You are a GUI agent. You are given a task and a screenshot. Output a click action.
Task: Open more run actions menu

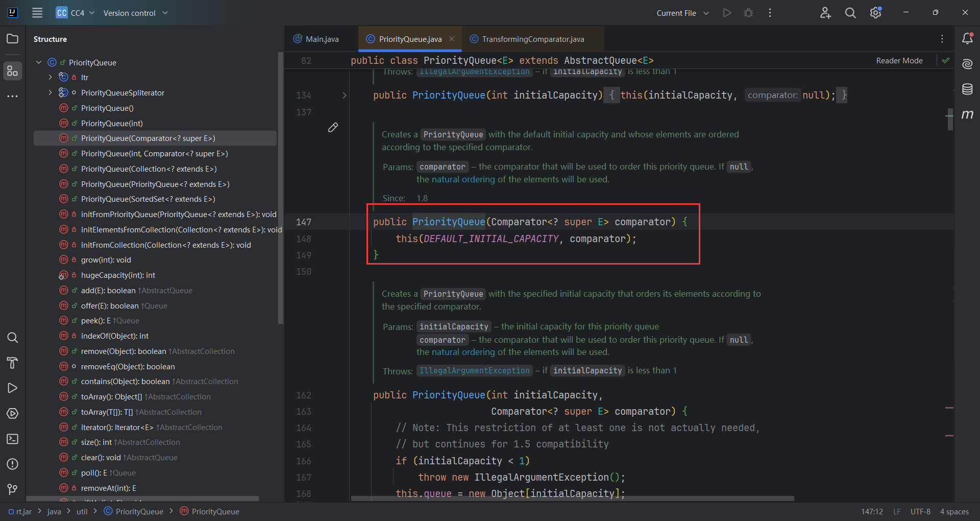pyautogui.click(x=770, y=13)
